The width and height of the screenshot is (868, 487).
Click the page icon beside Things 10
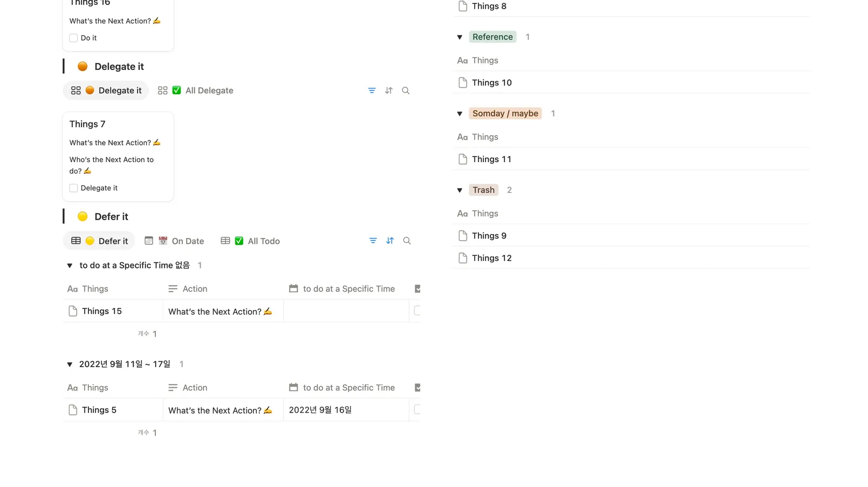tap(463, 82)
